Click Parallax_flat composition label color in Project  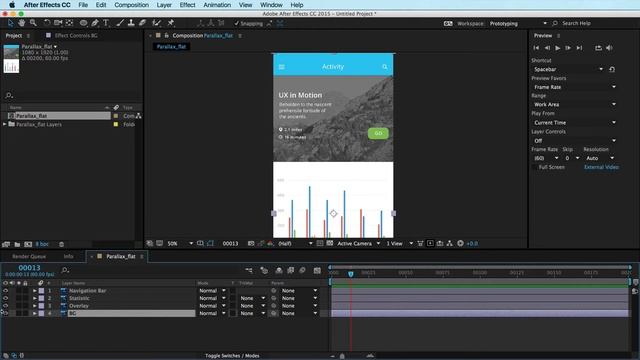point(116,116)
